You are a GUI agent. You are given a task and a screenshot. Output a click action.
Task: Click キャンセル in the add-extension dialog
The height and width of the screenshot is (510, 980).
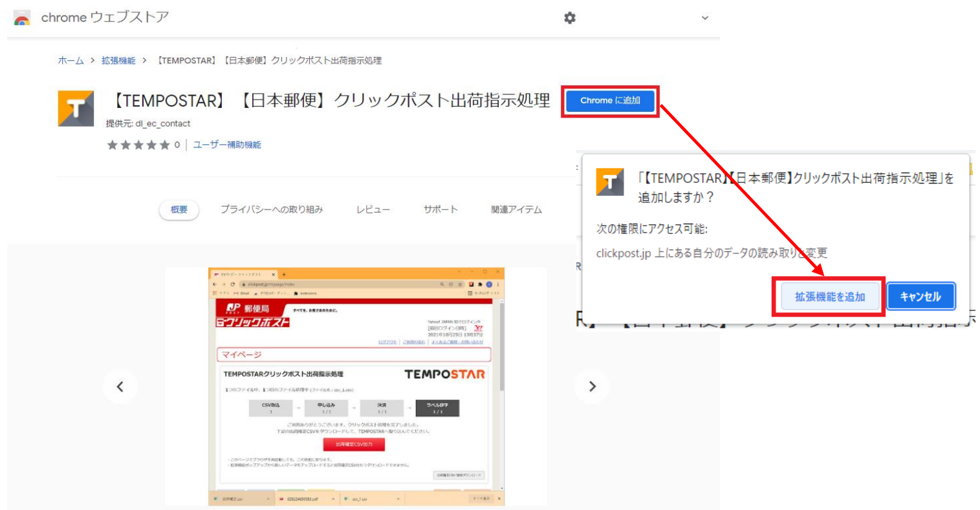click(920, 297)
